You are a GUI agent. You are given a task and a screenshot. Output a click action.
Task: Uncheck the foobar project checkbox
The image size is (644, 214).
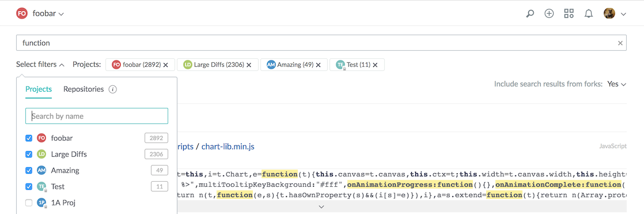tap(29, 138)
